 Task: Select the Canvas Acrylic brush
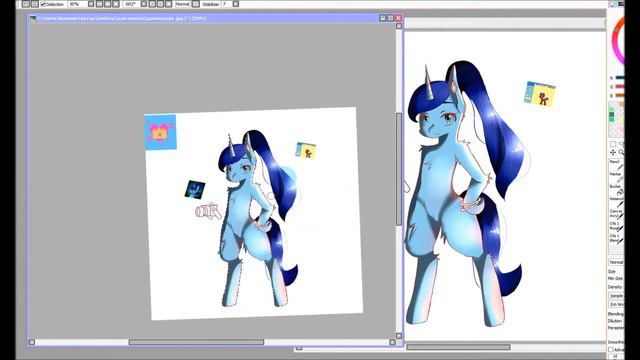616,214
